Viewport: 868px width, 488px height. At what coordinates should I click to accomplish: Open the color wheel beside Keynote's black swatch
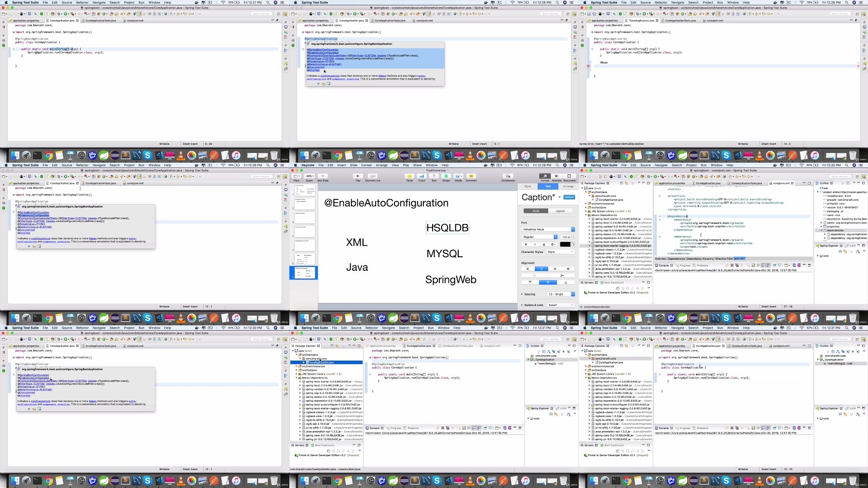coord(573,244)
